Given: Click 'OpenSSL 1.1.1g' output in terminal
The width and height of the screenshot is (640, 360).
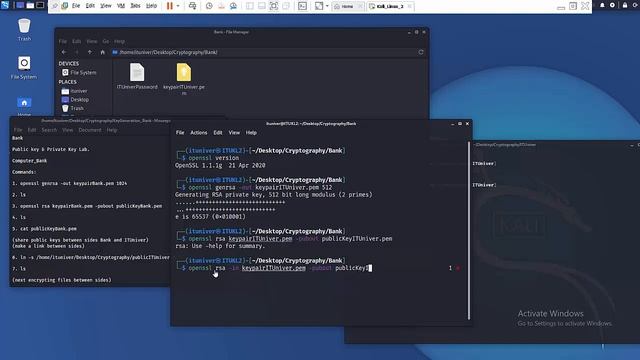Looking at the screenshot, I should [199, 165].
